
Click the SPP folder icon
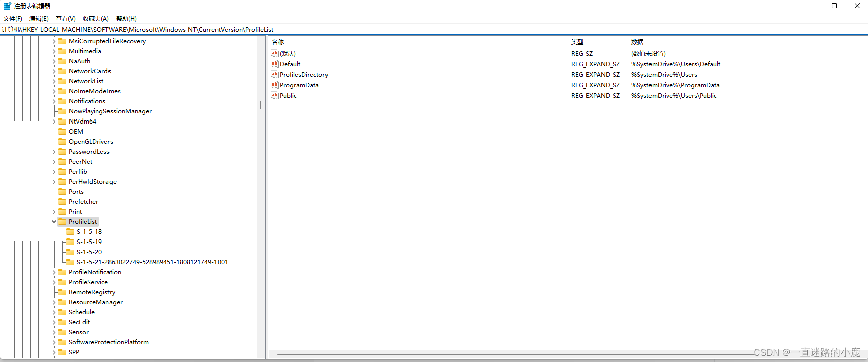[62, 352]
